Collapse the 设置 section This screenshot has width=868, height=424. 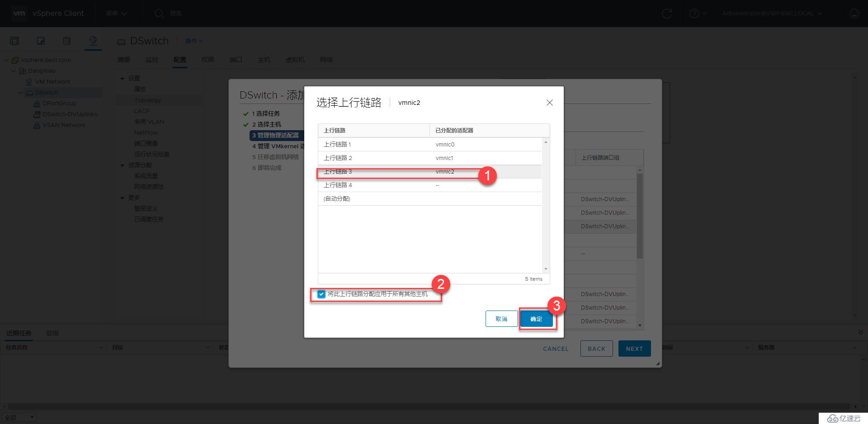tap(122, 79)
